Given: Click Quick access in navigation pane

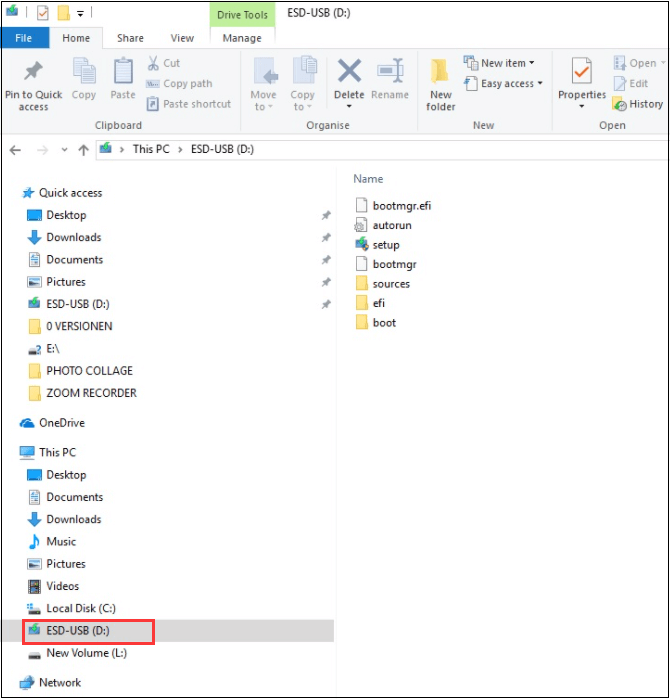Looking at the screenshot, I should [62, 193].
